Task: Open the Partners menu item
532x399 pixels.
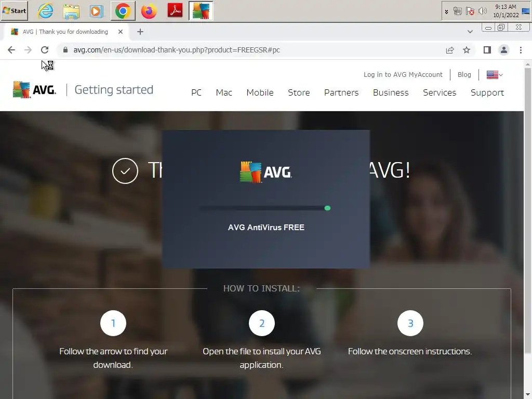Action: (x=341, y=92)
